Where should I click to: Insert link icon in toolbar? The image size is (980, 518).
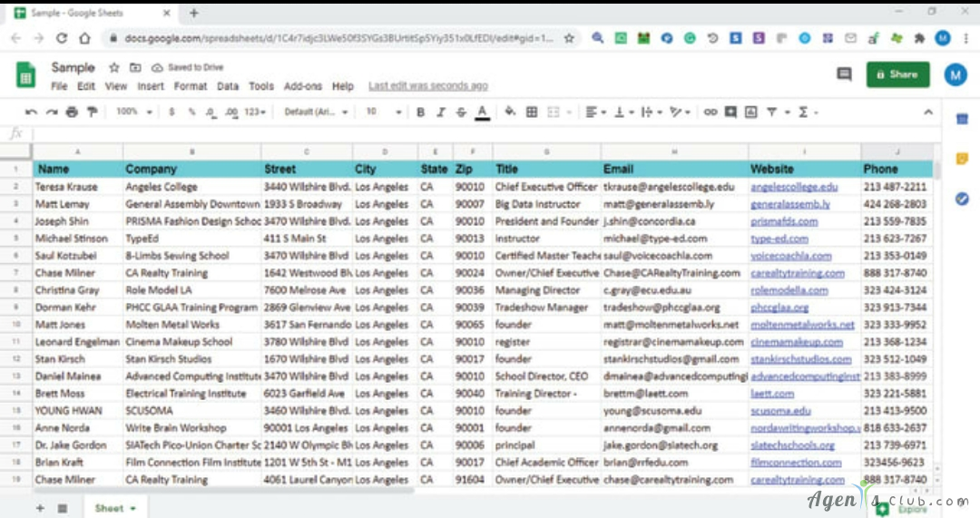point(710,112)
